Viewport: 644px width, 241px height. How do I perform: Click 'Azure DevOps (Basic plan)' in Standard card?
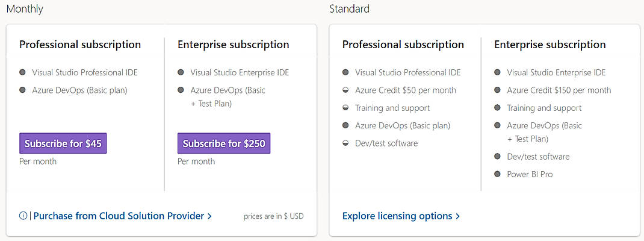tap(403, 125)
